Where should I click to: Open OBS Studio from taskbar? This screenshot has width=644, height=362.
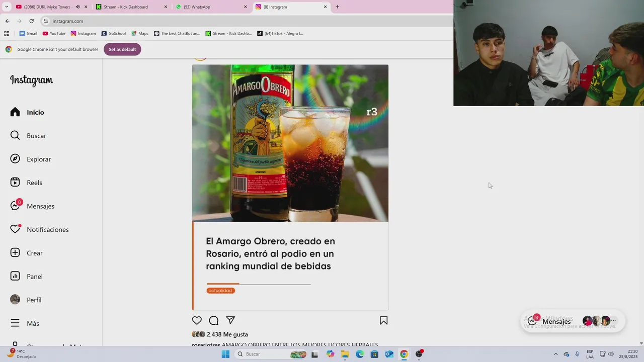pos(419,354)
